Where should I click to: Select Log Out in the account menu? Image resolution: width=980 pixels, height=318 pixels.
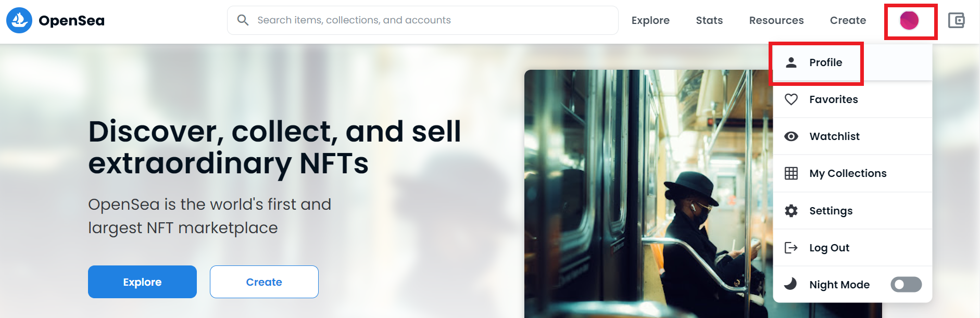coord(829,248)
